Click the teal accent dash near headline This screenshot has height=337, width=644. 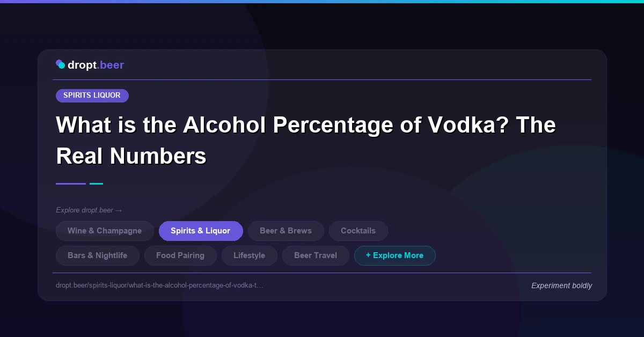(96, 184)
